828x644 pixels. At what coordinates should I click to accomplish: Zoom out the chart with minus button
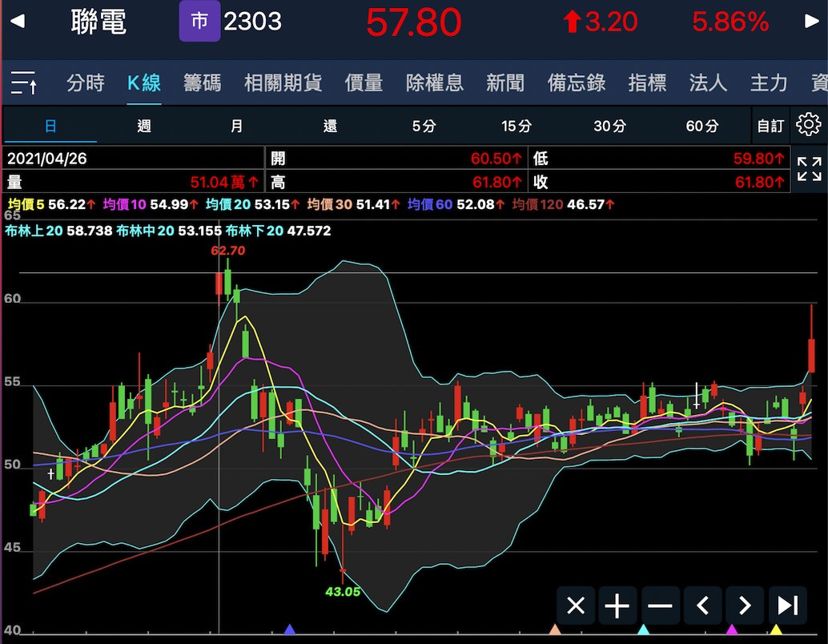click(x=660, y=606)
